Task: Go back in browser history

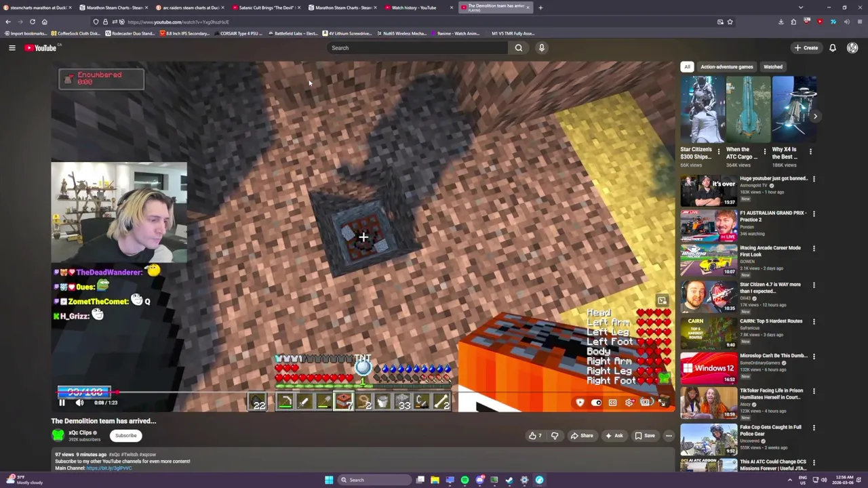Action: pyautogui.click(x=8, y=22)
